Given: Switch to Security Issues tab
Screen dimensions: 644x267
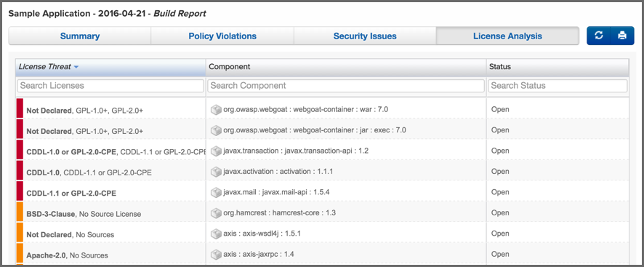Looking at the screenshot, I should [x=365, y=36].
